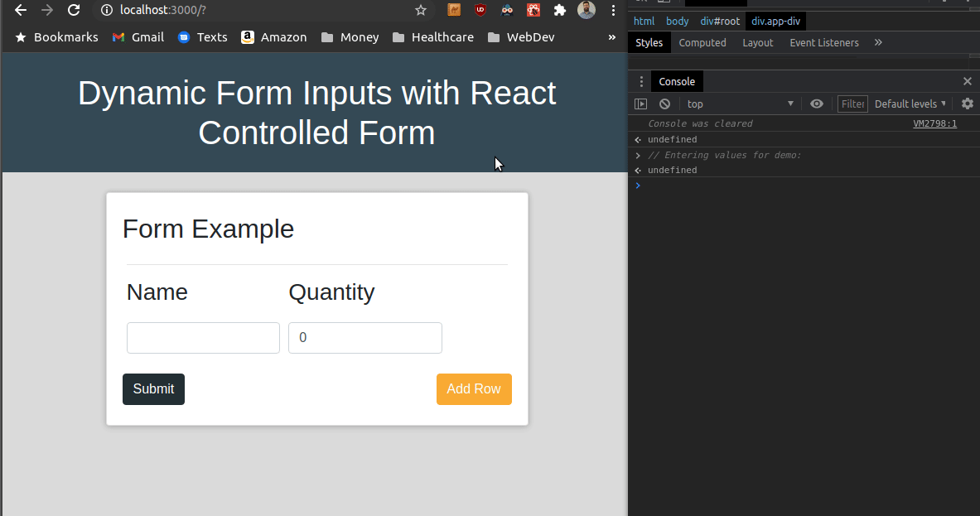Select div#root in DevTools breadcrumb

pyautogui.click(x=720, y=22)
